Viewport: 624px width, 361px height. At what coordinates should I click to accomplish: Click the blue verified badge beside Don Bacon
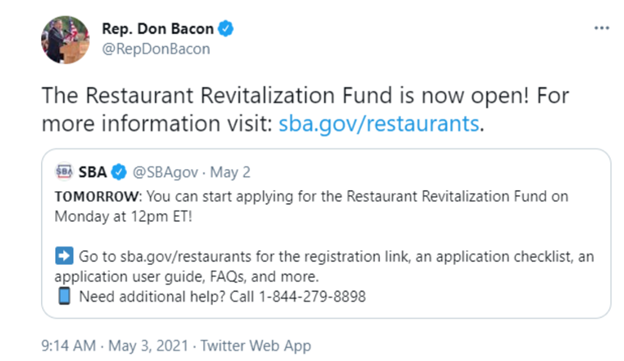226,29
